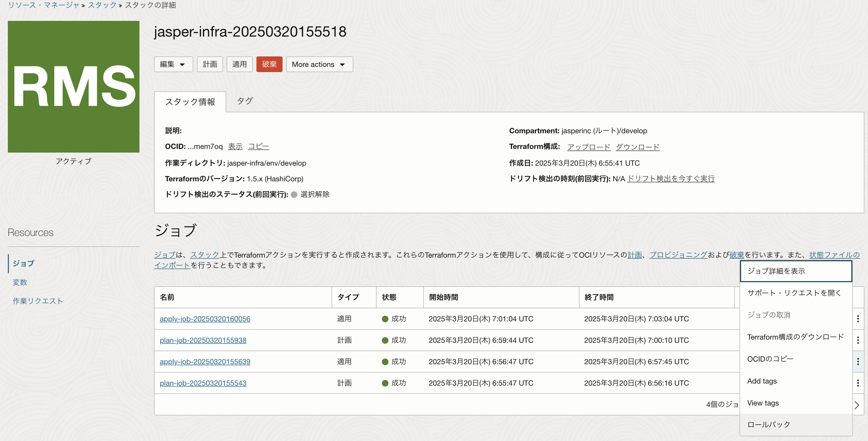Viewport: 868px width, 441px height.
Task: Click スタック breadcrumb link
Action: [102, 5]
